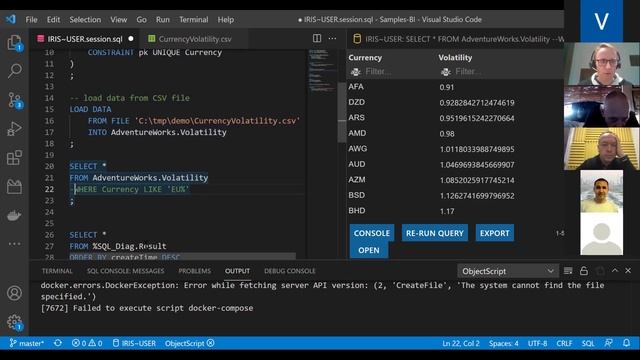
Task: Click the OPEN button
Action: [369, 250]
